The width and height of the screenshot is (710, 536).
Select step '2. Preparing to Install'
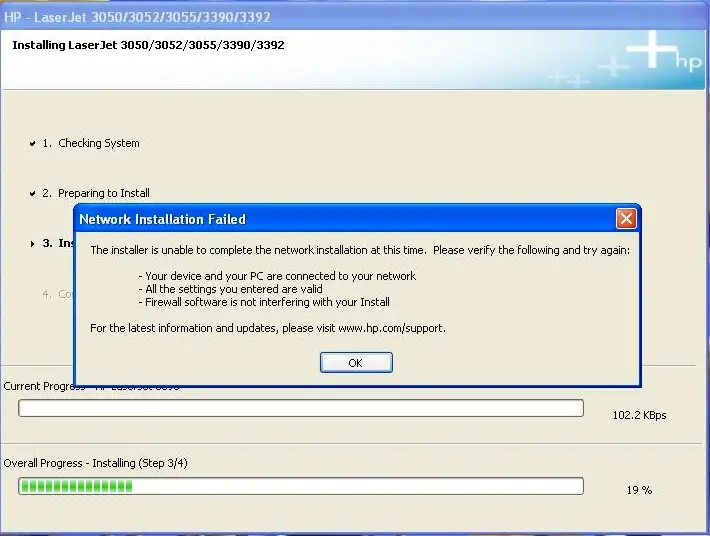coord(96,193)
